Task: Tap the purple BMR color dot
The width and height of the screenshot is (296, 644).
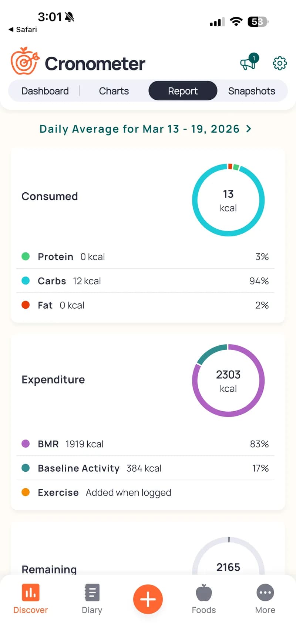Action: (x=26, y=444)
